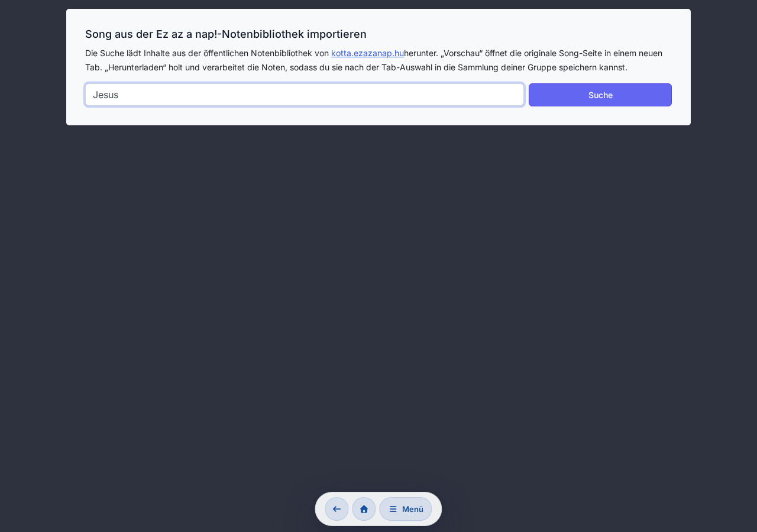The height and width of the screenshot is (532, 757).
Task: Click the back arrow navigation icon
Action: [x=337, y=509]
